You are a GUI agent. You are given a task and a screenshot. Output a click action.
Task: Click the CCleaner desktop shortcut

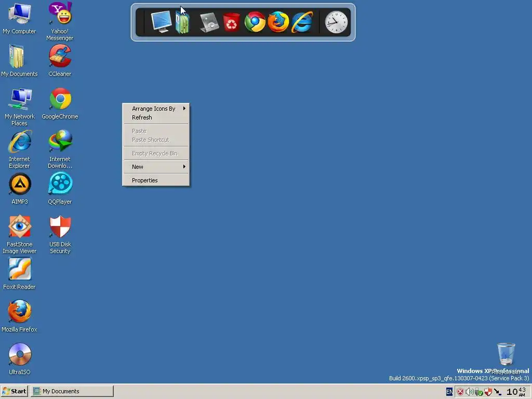(60, 60)
